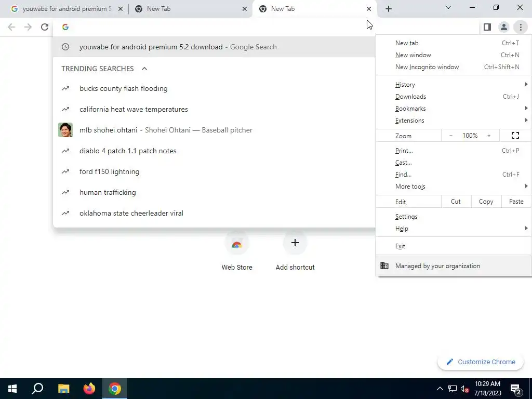532x399 pixels.
Task: Open the Web Store shortcut
Action: (x=237, y=251)
